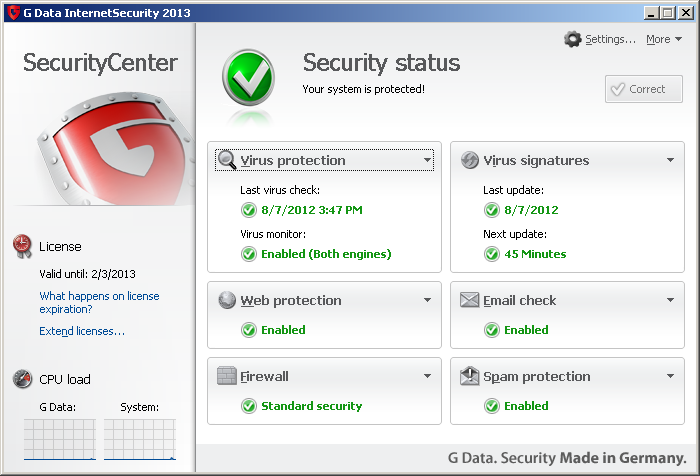Click the Virus monitor Enabled (Both engines) status
700x476 pixels.
[325, 254]
